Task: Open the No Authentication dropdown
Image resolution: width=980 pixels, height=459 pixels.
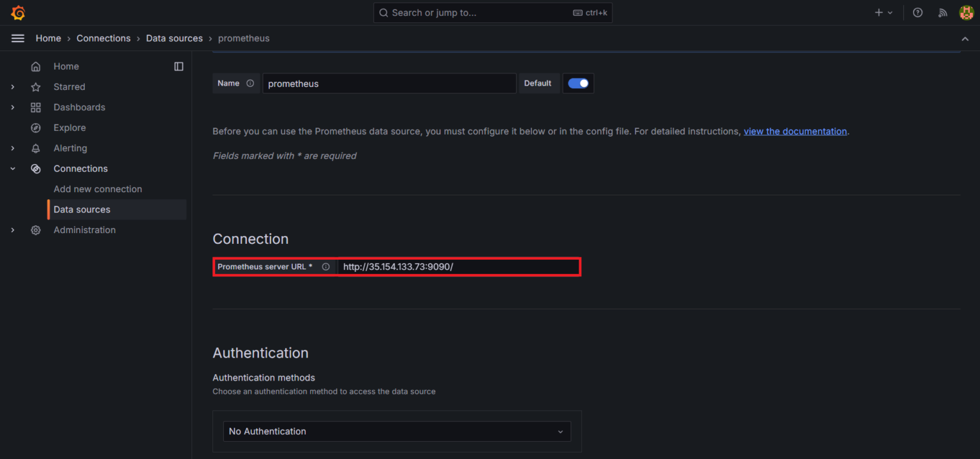Action: [x=396, y=431]
